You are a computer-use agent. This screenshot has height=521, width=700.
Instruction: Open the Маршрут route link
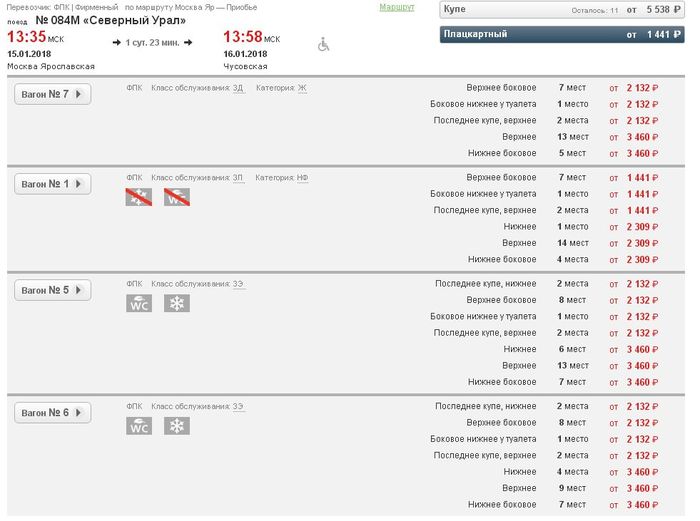tap(396, 7)
